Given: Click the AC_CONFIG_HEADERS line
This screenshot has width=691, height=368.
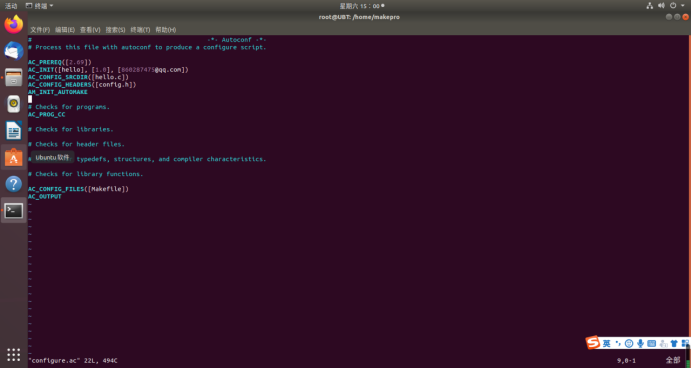Looking at the screenshot, I should point(82,85).
